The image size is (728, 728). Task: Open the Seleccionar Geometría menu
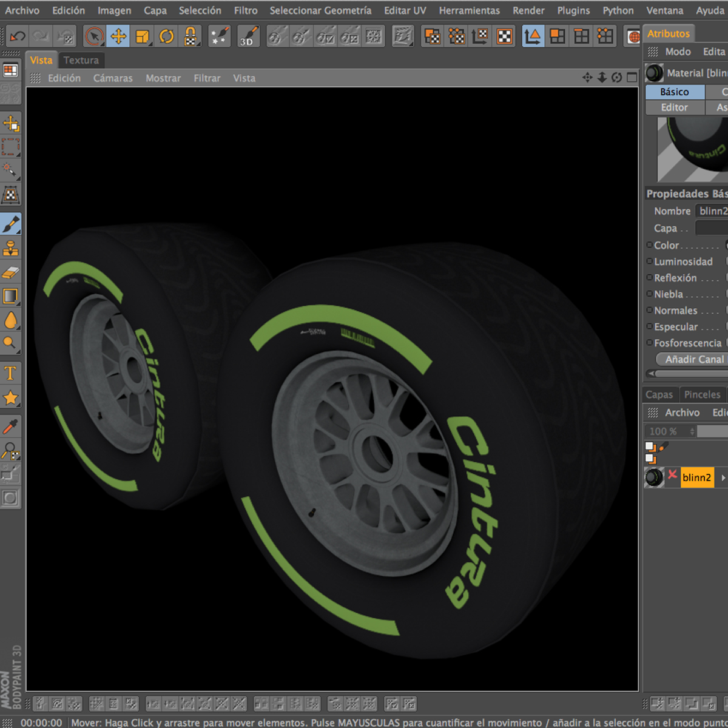coord(320,10)
